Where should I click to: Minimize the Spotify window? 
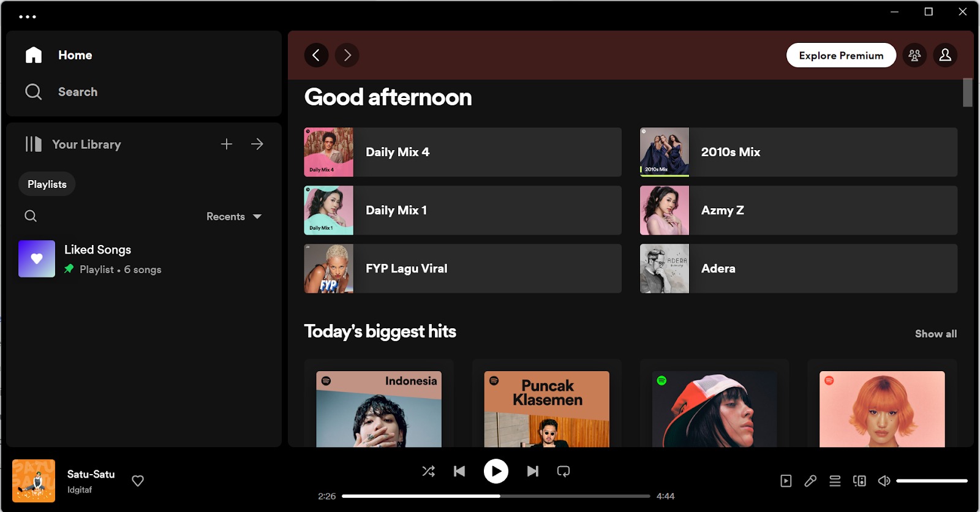895,12
